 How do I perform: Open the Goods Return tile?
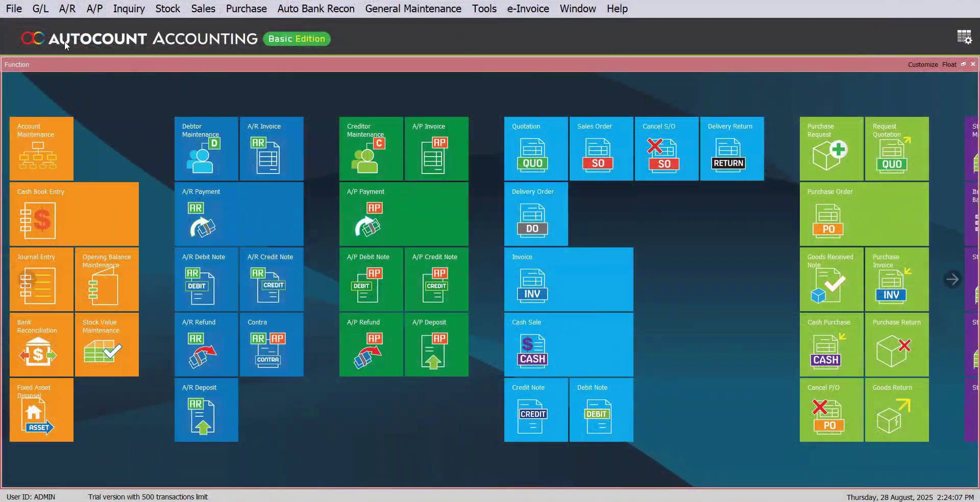click(x=897, y=410)
